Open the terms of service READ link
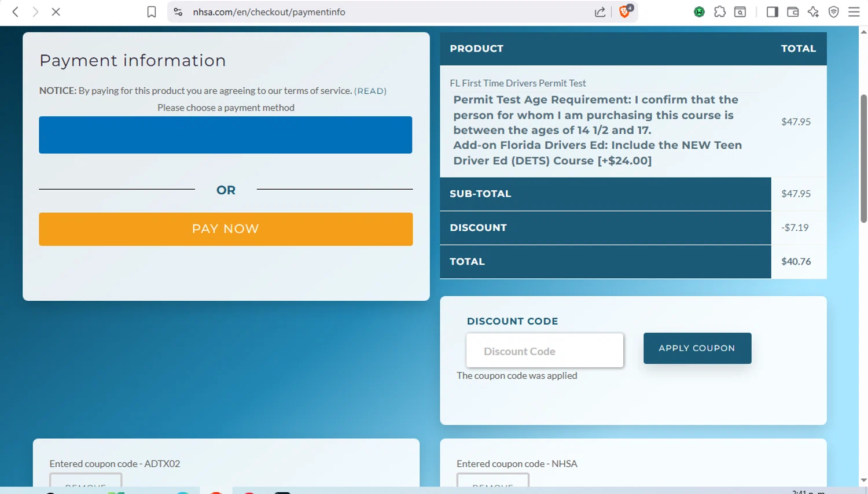Image resolution: width=868 pixels, height=494 pixels. click(x=370, y=91)
